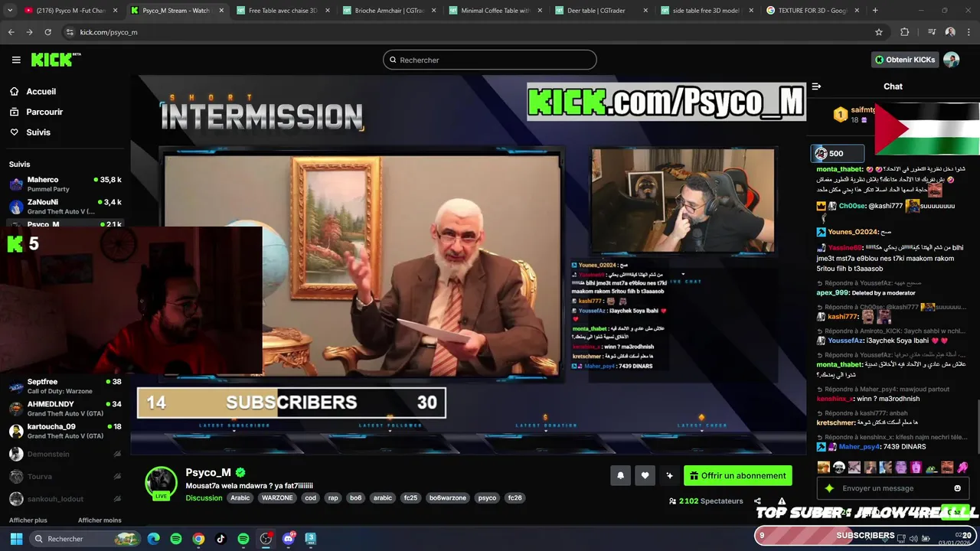Switch to the side table free 3D tab
Viewport: 980px width, 551px height.
[708, 11]
